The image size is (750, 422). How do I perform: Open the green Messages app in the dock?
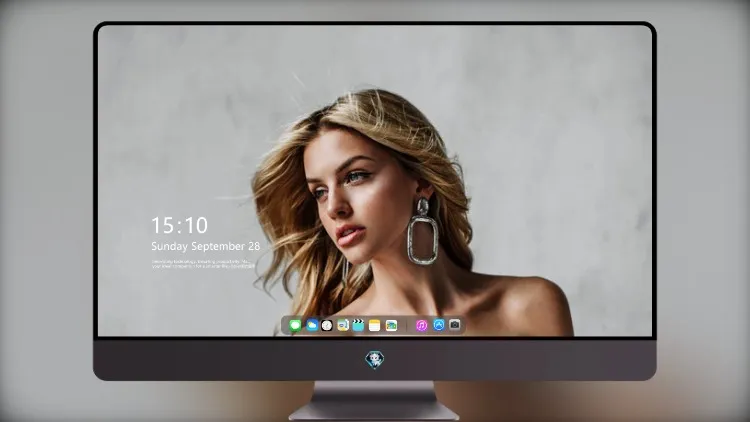click(x=295, y=325)
